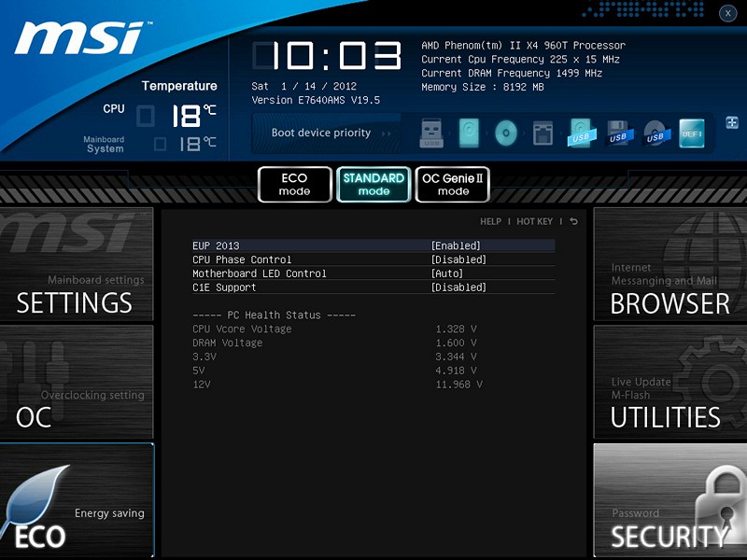
Task: Change C1E Support [Disabled] value
Action: (458, 287)
